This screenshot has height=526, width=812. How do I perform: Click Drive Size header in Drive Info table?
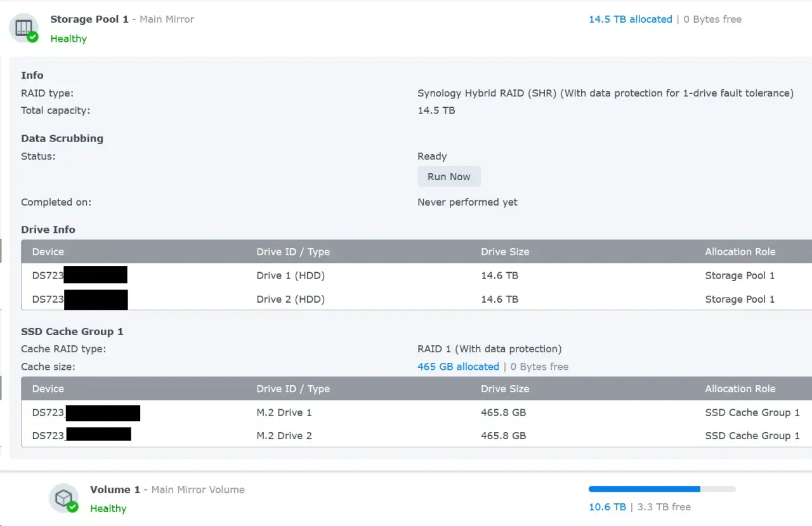pos(505,252)
